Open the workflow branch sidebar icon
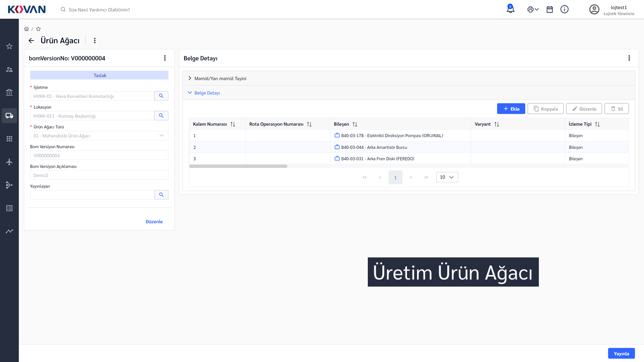 point(9,185)
